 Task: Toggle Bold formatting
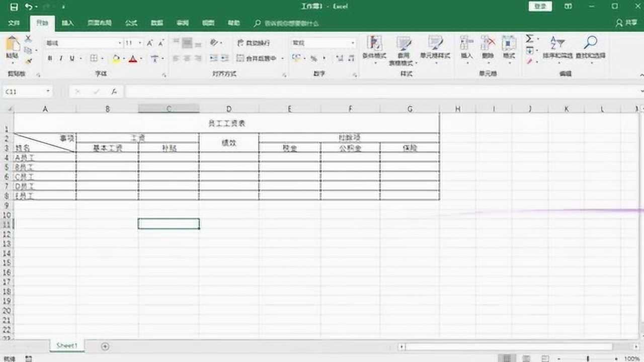pyautogui.click(x=50, y=59)
